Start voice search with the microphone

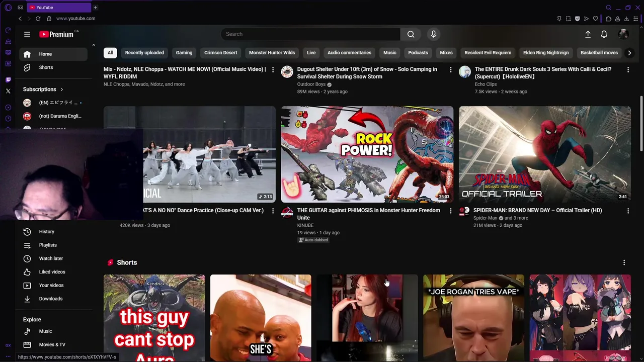click(434, 34)
